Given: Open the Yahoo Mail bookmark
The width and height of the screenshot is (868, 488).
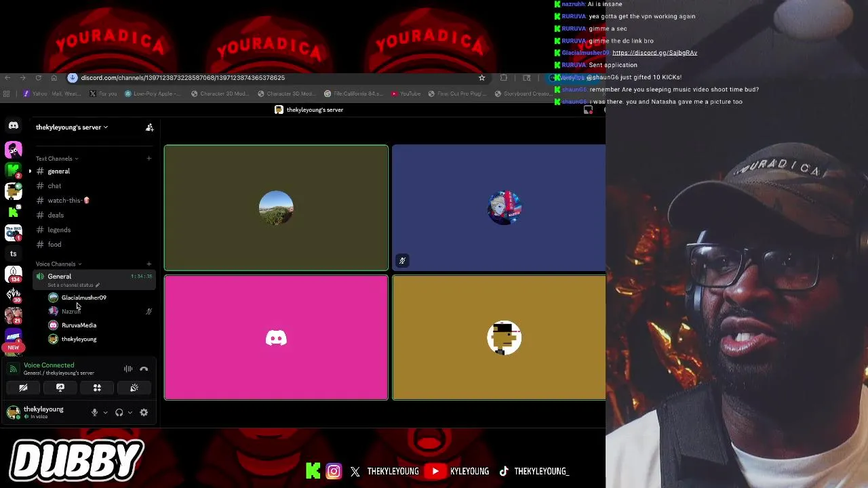Looking at the screenshot, I should pyautogui.click(x=52, y=94).
